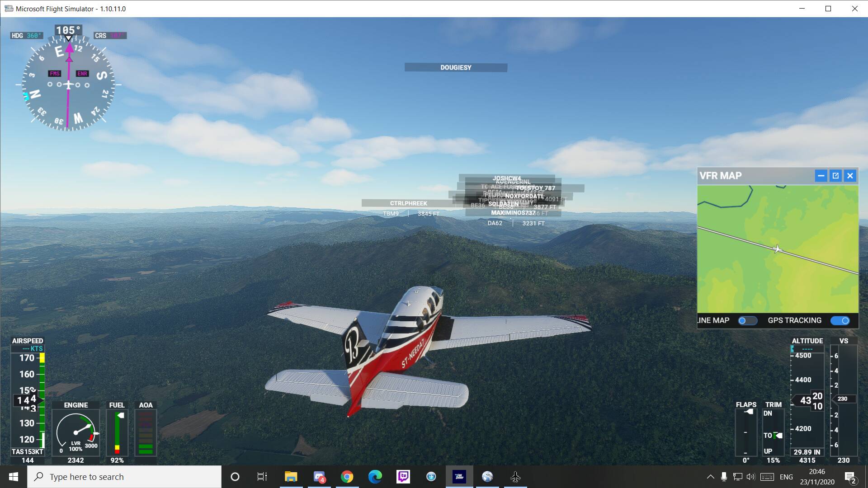Click the ENR label on compass
Image resolution: width=868 pixels, height=488 pixels.
(x=82, y=74)
